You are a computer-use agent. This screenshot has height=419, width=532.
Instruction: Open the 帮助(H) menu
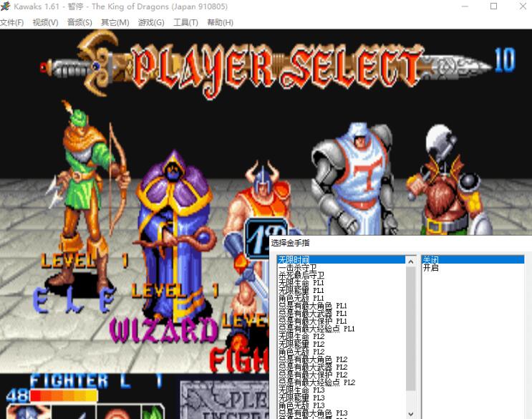coord(221,22)
